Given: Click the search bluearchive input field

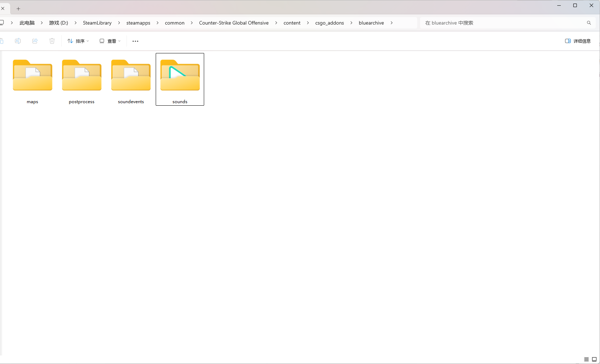Looking at the screenshot, I should (502, 23).
